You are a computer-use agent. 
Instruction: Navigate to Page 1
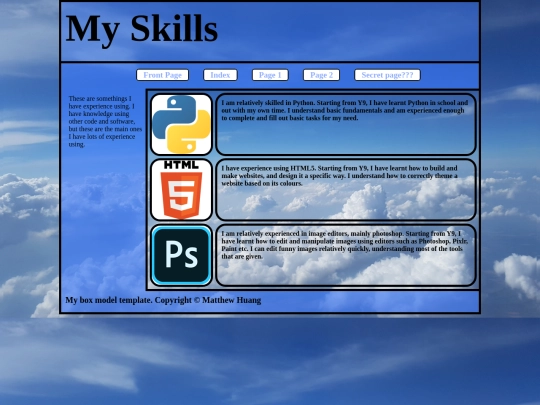pos(270,75)
